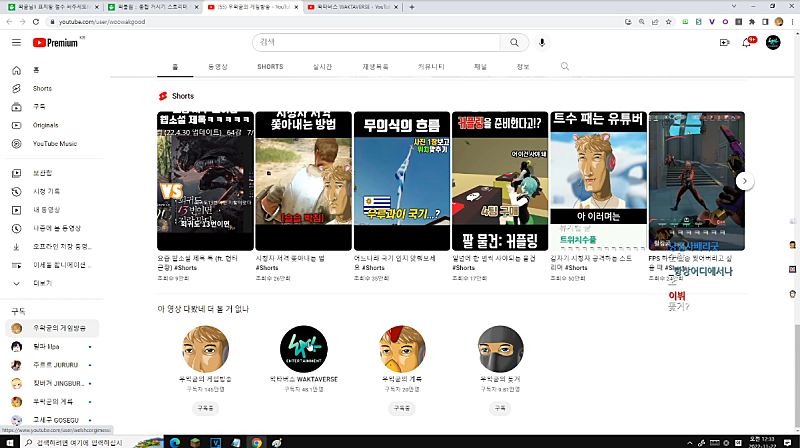Bookmark this page with star icon
Image resolution: width=800 pixels, height=448 pixels.
point(668,21)
